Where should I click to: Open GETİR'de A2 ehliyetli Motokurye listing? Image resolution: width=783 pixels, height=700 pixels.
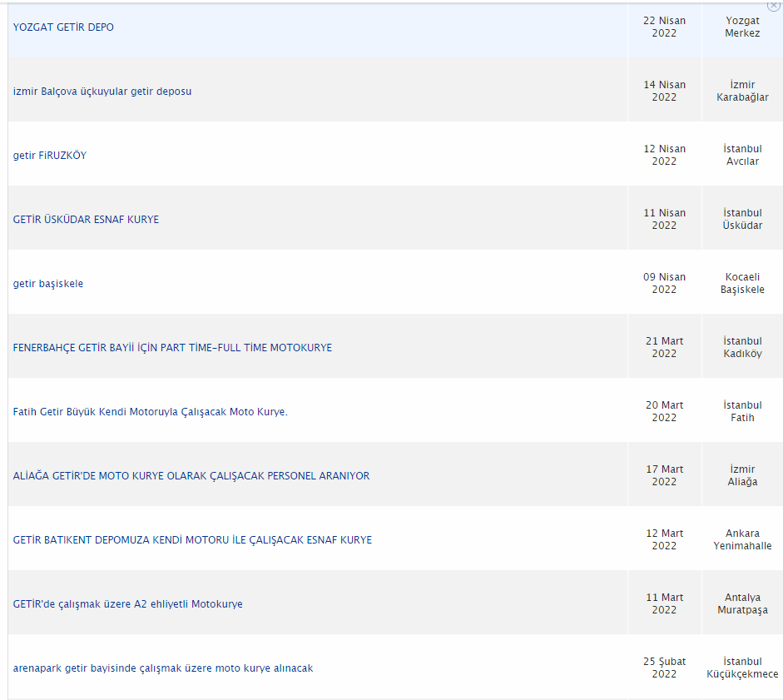click(128, 604)
